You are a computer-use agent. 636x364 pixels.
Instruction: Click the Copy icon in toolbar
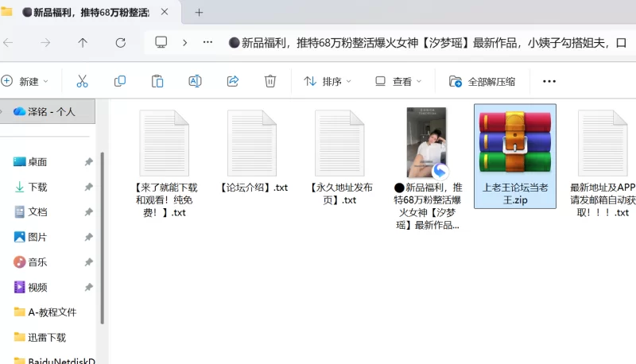[x=120, y=81]
